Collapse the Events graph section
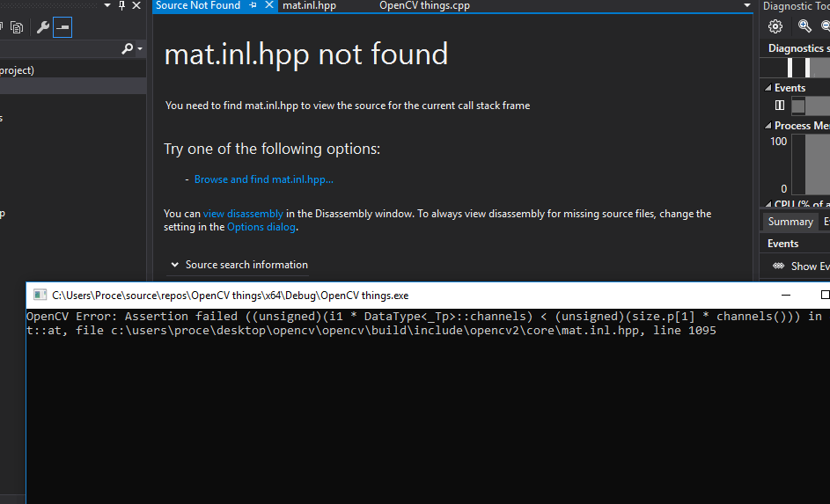The height and width of the screenshot is (504, 830). [768, 88]
